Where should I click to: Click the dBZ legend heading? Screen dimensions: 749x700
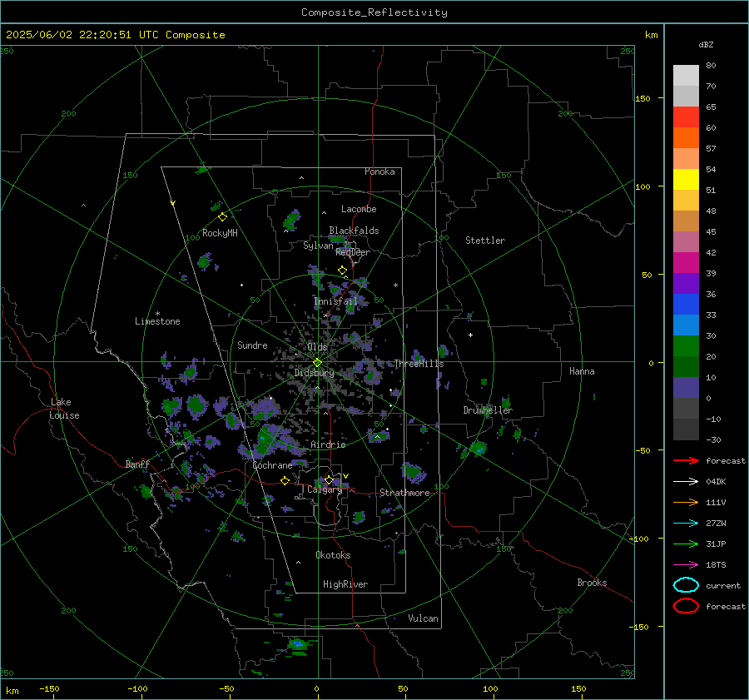(706, 44)
